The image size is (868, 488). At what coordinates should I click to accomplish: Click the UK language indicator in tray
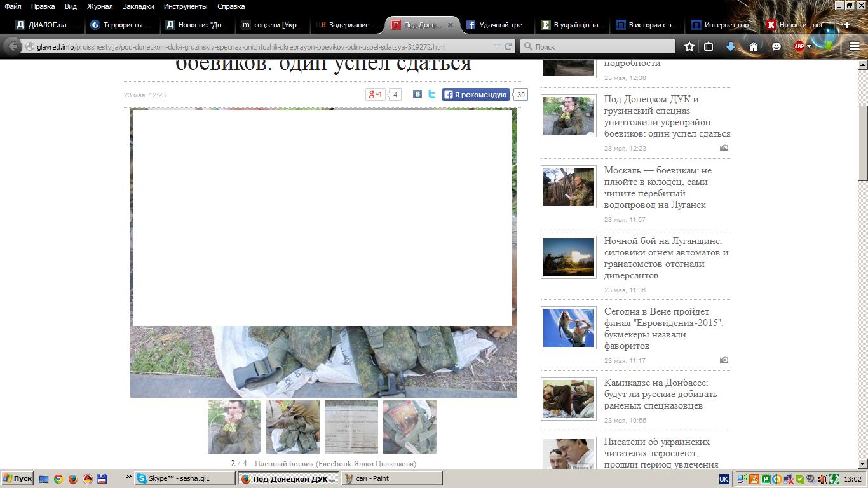[724, 479]
